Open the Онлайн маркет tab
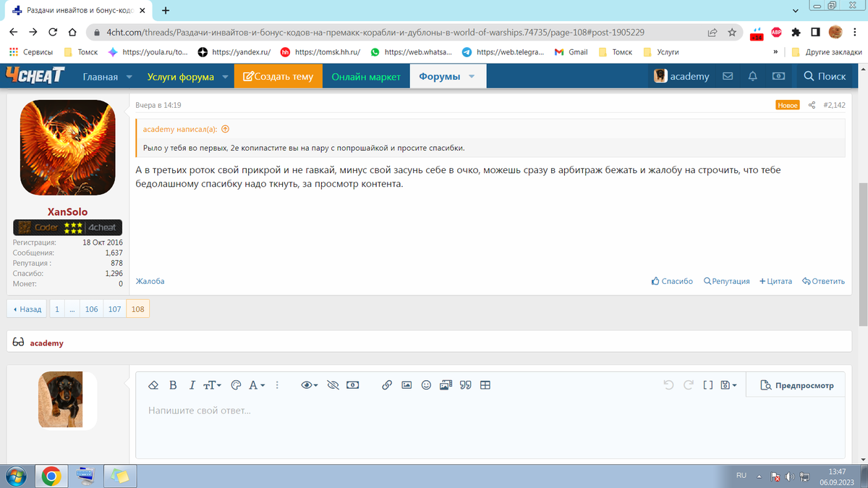 click(x=366, y=76)
